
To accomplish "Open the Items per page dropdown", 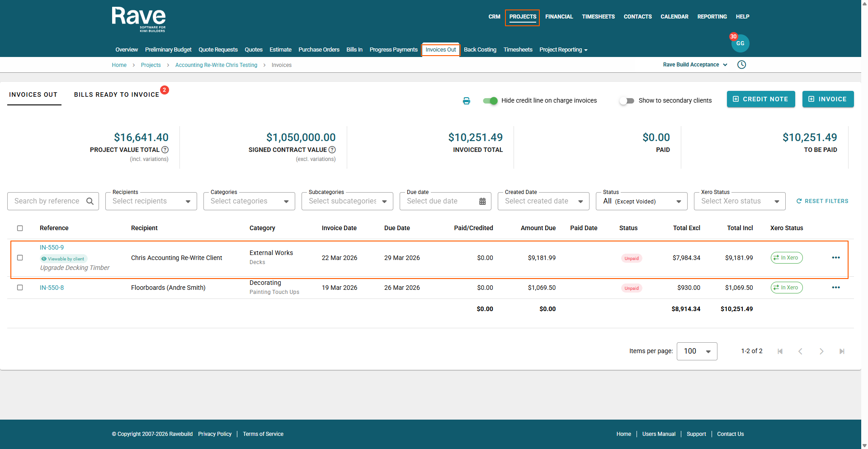I will (x=697, y=351).
